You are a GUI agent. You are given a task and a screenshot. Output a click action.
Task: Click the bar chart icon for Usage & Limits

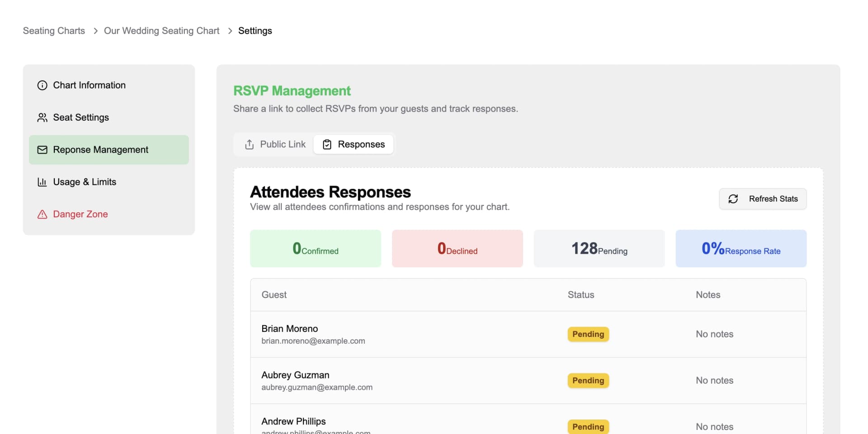(x=42, y=182)
